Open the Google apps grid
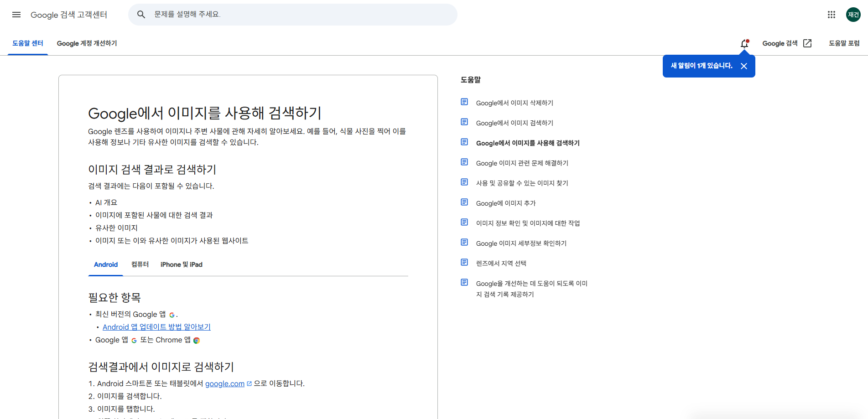 (832, 15)
